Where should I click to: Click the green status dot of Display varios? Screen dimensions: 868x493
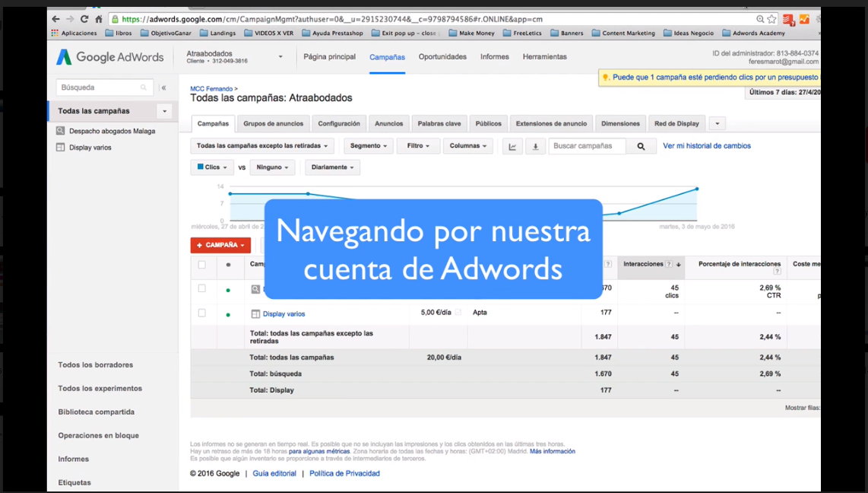(x=228, y=315)
